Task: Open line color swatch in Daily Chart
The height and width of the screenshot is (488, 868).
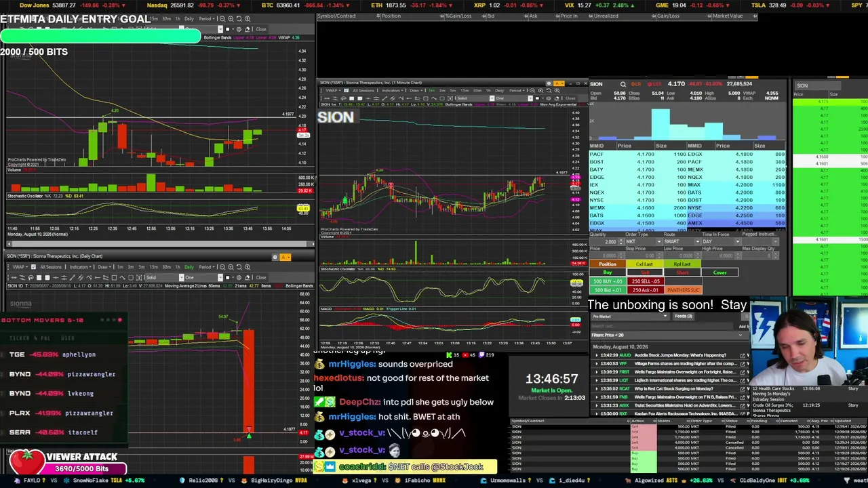Action: coord(227,277)
